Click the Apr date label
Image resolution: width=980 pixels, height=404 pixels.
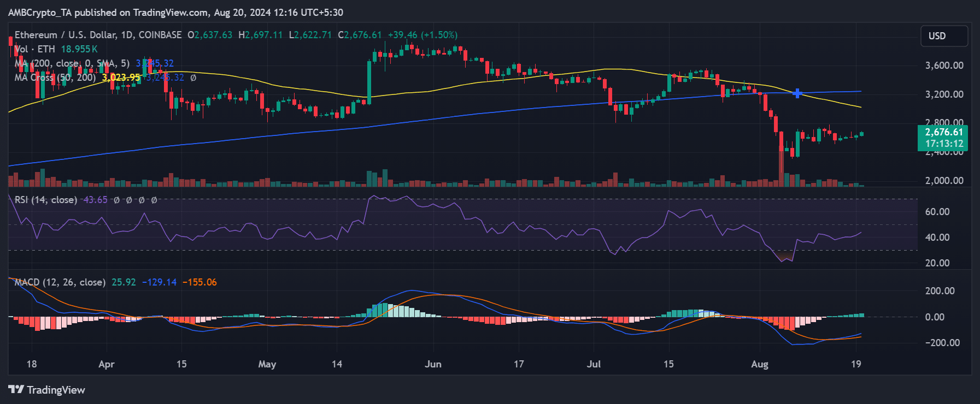point(107,364)
